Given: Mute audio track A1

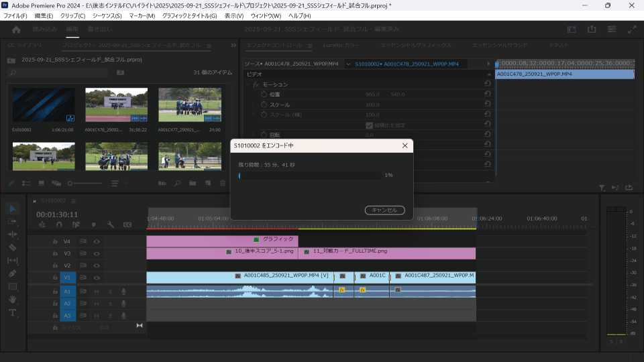Looking at the screenshot, I should click(x=97, y=292).
